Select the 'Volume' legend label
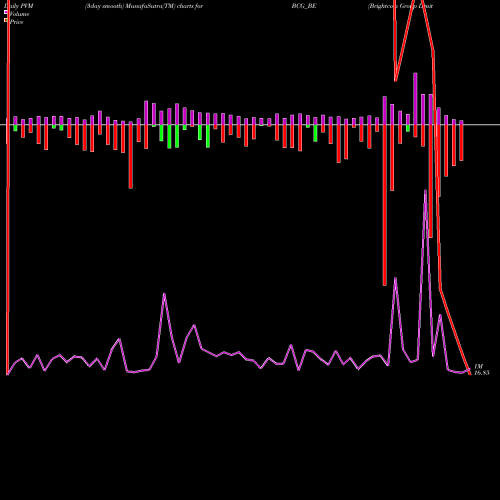 coord(19,14)
